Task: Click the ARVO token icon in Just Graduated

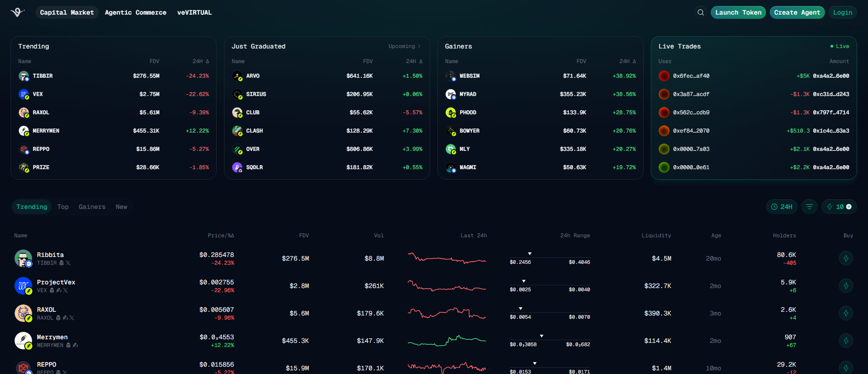Action: click(237, 76)
